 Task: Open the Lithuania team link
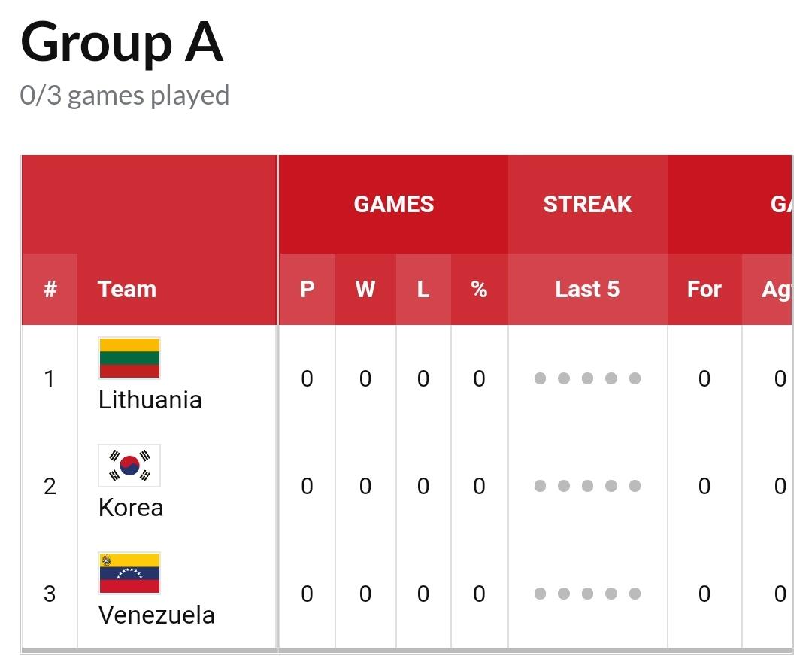pyautogui.click(x=150, y=400)
